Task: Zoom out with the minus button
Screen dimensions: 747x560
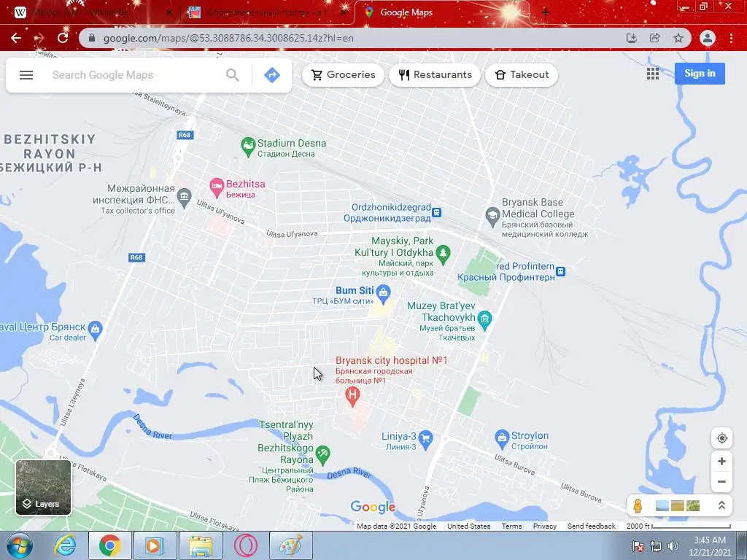Action: [x=721, y=481]
